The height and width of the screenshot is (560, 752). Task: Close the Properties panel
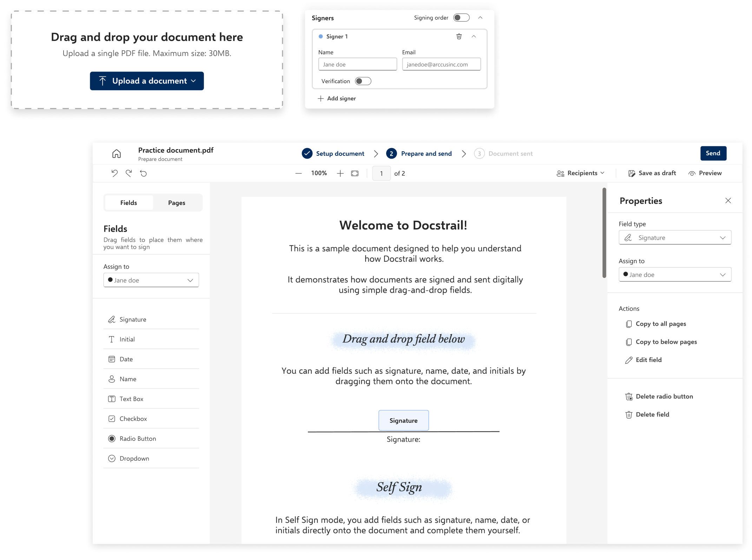(728, 201)
